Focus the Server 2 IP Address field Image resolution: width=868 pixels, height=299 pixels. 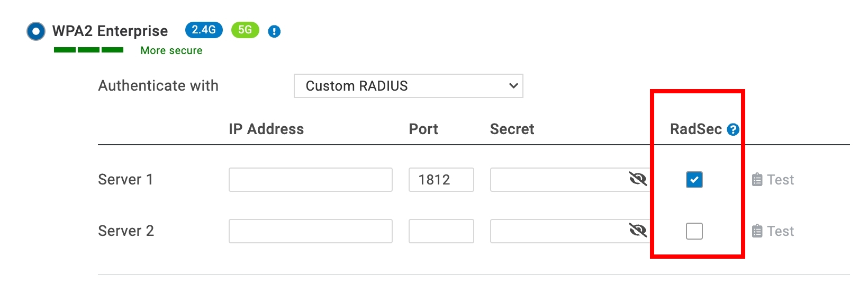coord(310,231)
